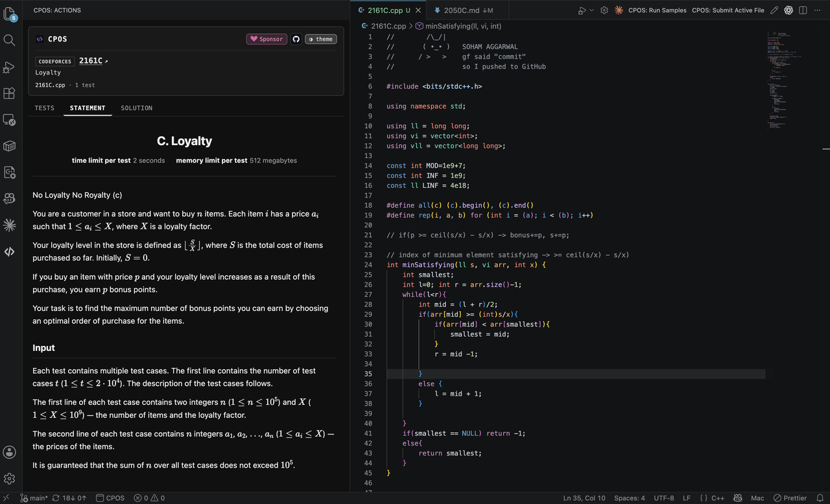Open the Extensions view

pyautogui.click(x=9, y=93)
